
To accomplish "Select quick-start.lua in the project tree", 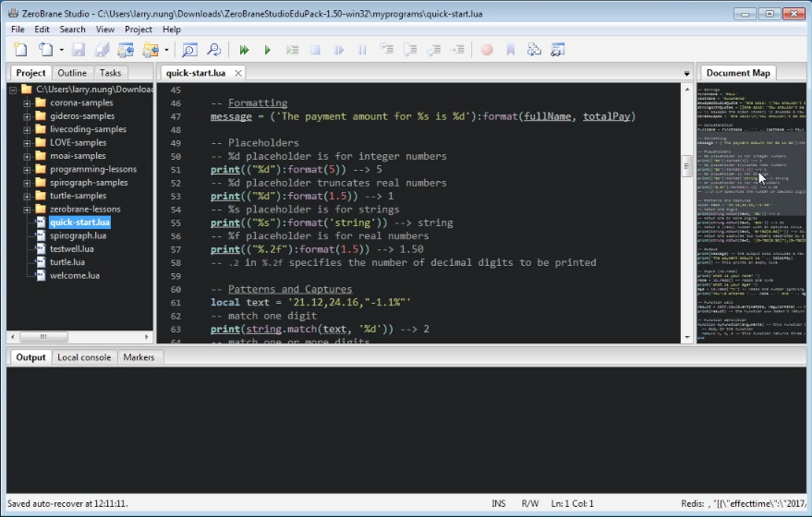I will point(79,222).
